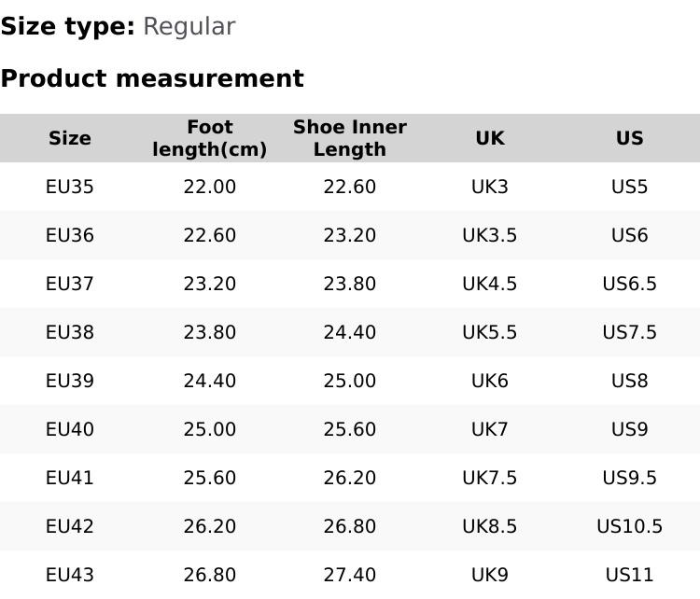The width and height of the screenshot is (700, 599).
Task: Select the US11 cell
Action: 630,575
